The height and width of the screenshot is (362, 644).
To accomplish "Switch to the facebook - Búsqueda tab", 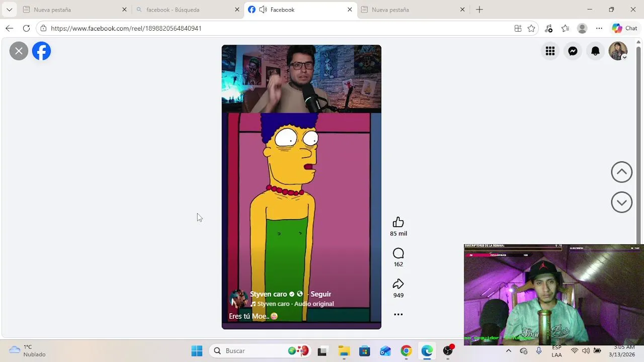I will 187,10.
